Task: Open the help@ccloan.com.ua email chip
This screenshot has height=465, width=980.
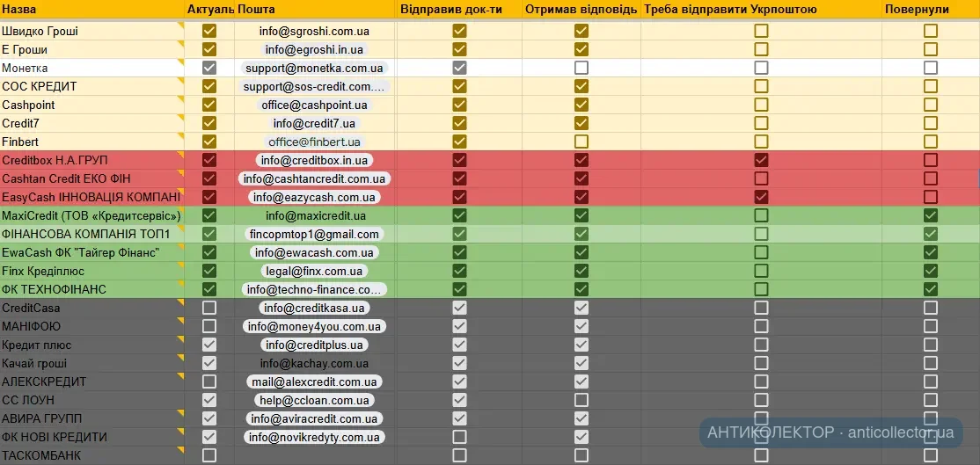Action: click(314, 400)
